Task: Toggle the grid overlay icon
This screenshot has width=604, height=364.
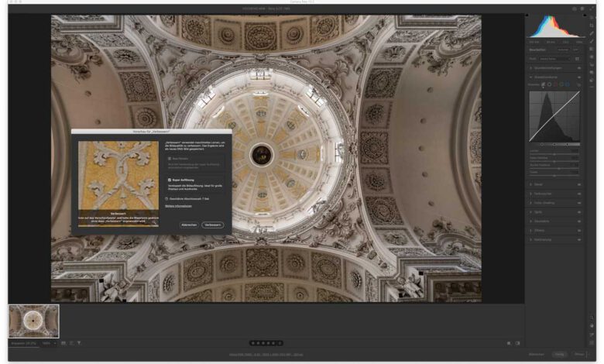Action: (x=592, y=342)
